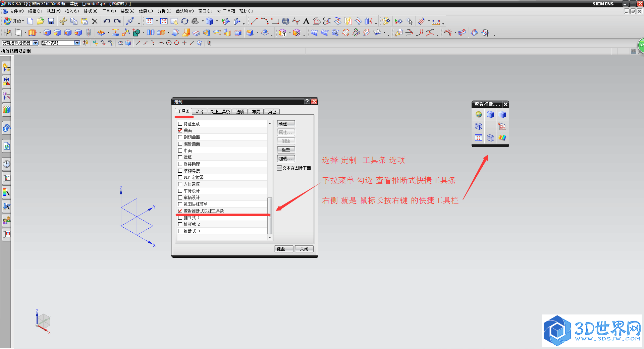Click the 新建 button in dialog
The height and width of the screenshot is (349, 644).
pos(286,124)
